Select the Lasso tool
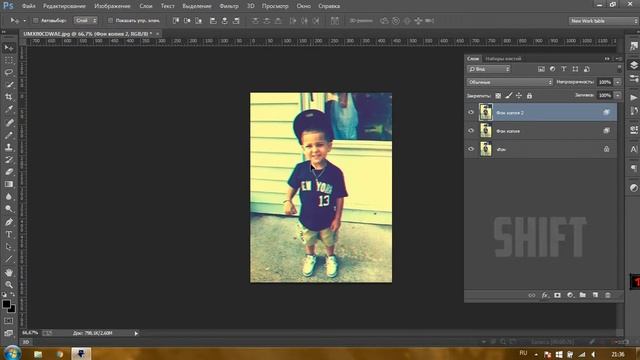Screen dimensions: 640x360 point(9,72)
